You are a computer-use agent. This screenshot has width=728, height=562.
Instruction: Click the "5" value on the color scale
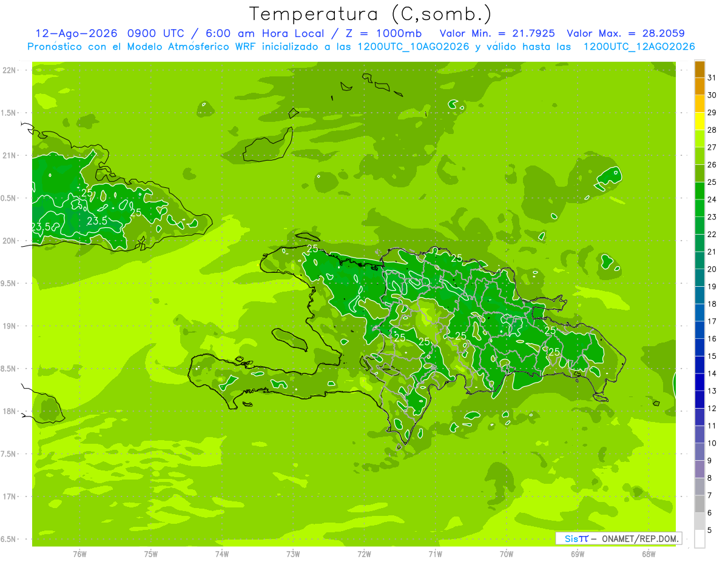coord(710,530)
